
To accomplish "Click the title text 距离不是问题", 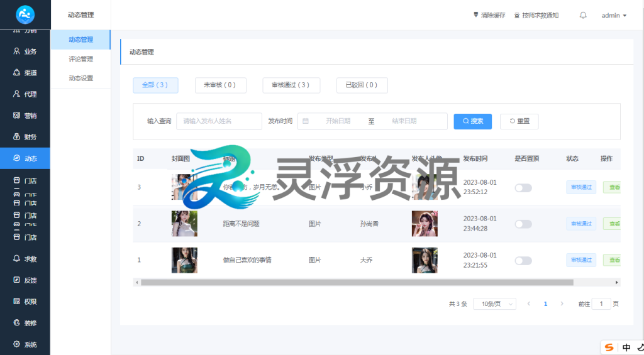I will [x=241, y=224].
